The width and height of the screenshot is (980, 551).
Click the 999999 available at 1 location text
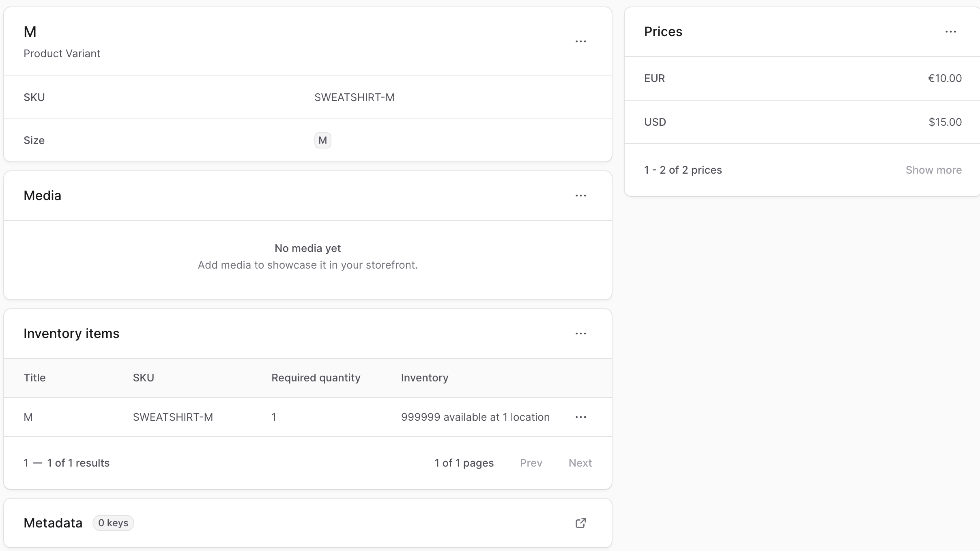tap(475, 417)
